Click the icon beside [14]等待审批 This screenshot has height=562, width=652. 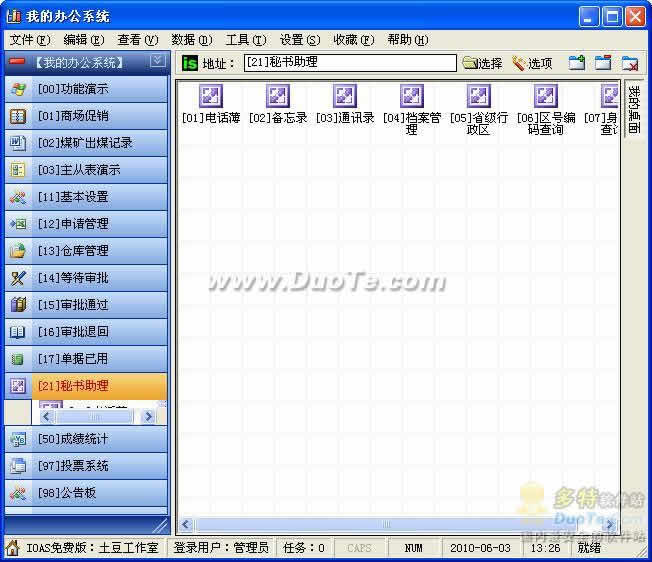18,278
